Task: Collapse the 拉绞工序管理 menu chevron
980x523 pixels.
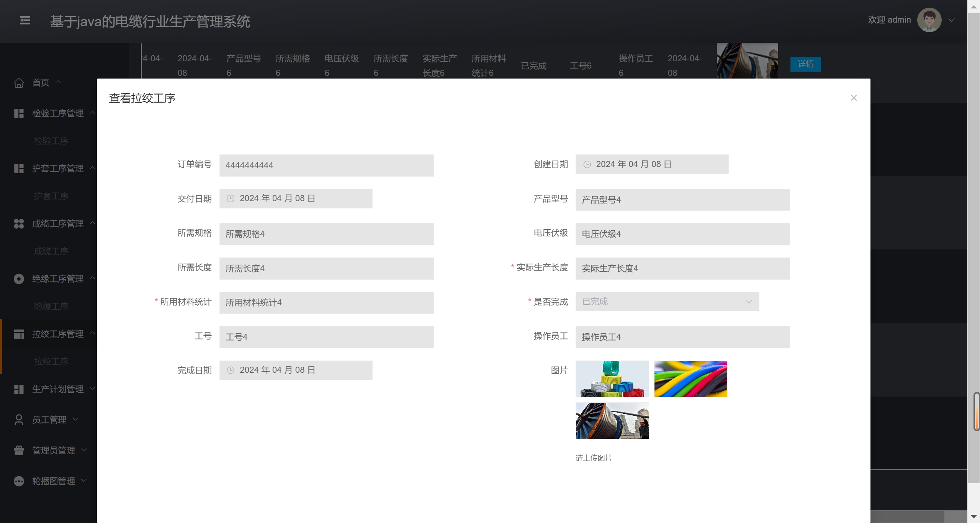Action: [92, 333]
